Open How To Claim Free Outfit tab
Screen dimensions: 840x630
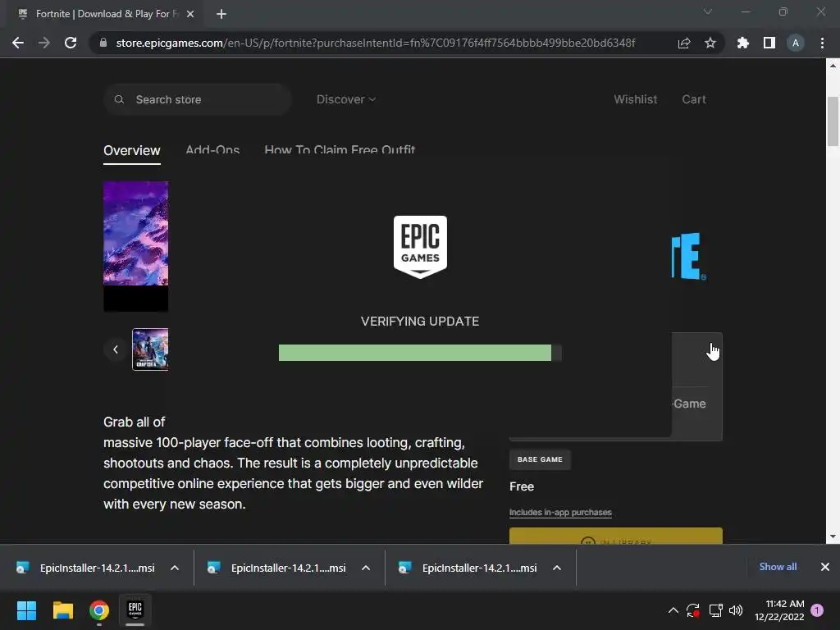pyautogui.click(x=340, y=149)
